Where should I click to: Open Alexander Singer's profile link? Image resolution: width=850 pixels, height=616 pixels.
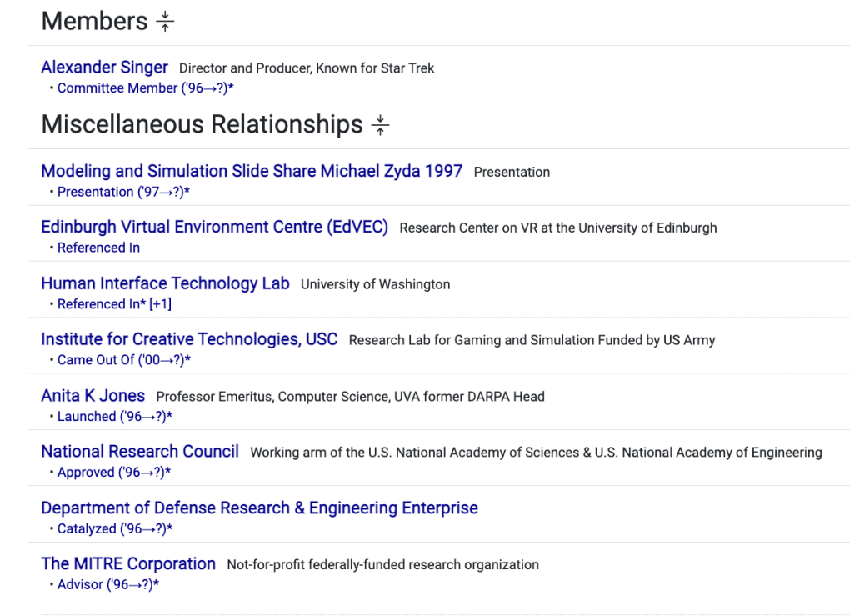tap(105, 68)
